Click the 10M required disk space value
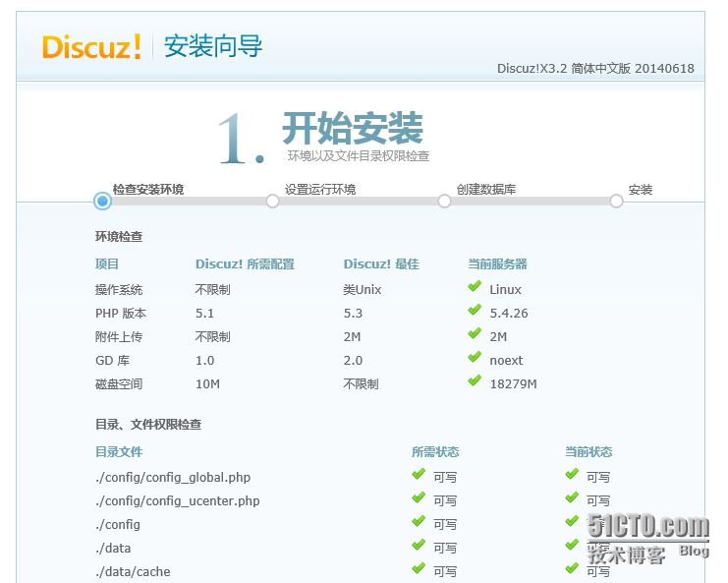728x583 pixels. pos(207,383)
